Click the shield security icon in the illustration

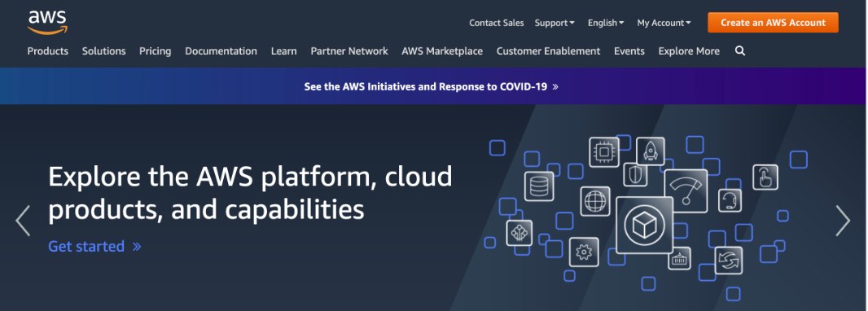point(635,174)
